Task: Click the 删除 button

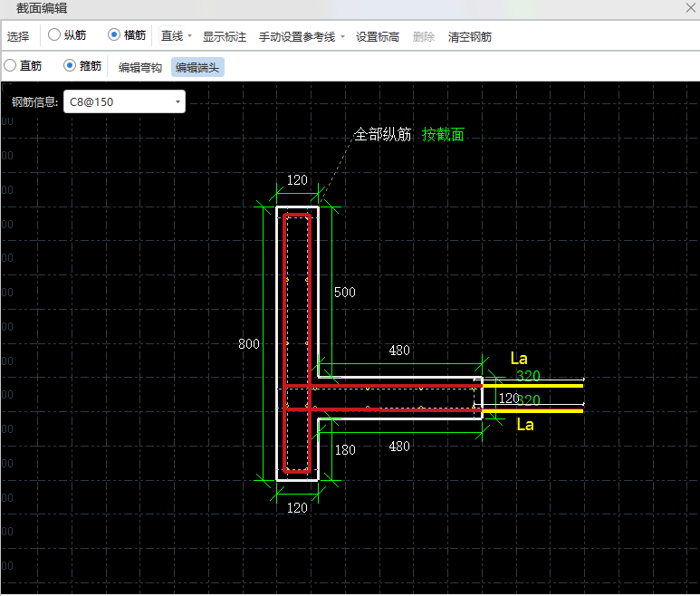Action: coord(423,36)
